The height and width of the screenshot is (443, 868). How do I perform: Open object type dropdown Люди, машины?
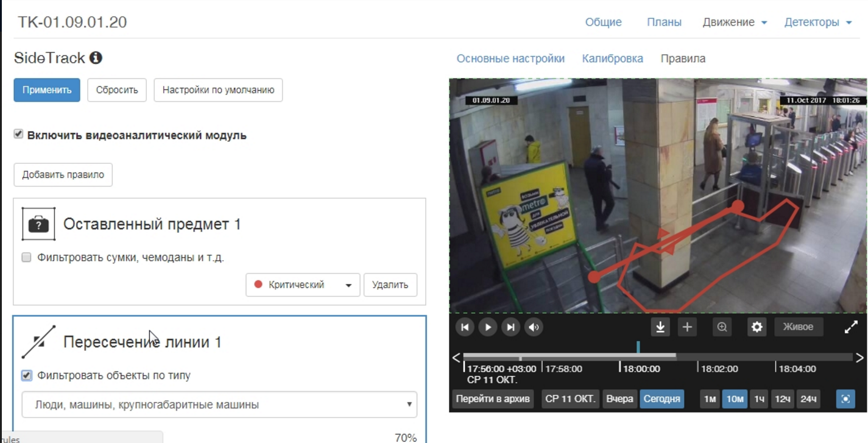point(219,405)
